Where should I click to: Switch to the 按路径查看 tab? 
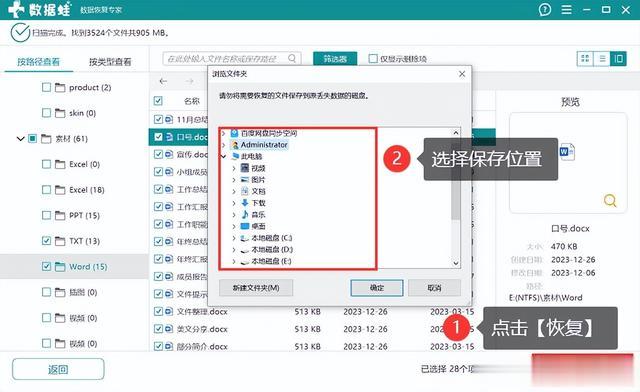coord(38,62)
